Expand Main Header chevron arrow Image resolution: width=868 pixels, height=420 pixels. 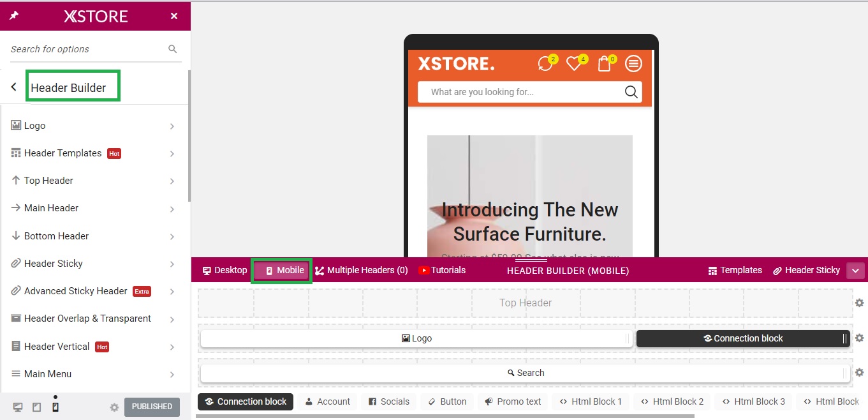click(x=172, y=209)
